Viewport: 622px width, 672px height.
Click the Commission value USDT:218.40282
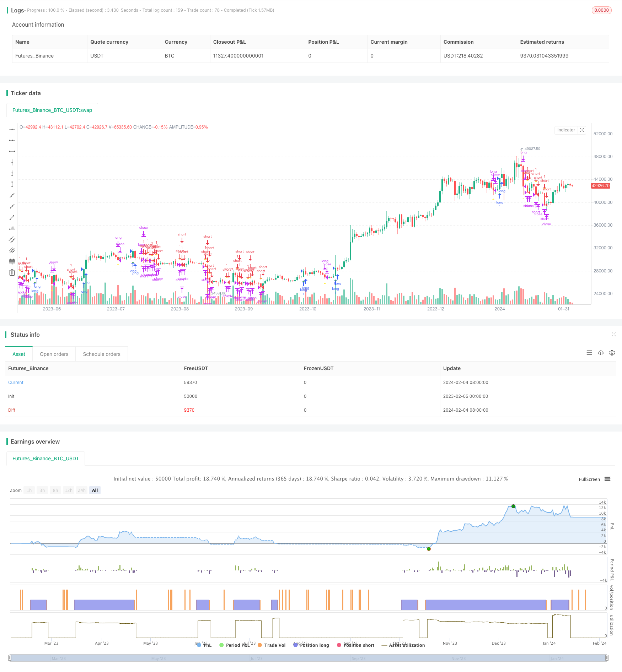(x=463, y=56)
